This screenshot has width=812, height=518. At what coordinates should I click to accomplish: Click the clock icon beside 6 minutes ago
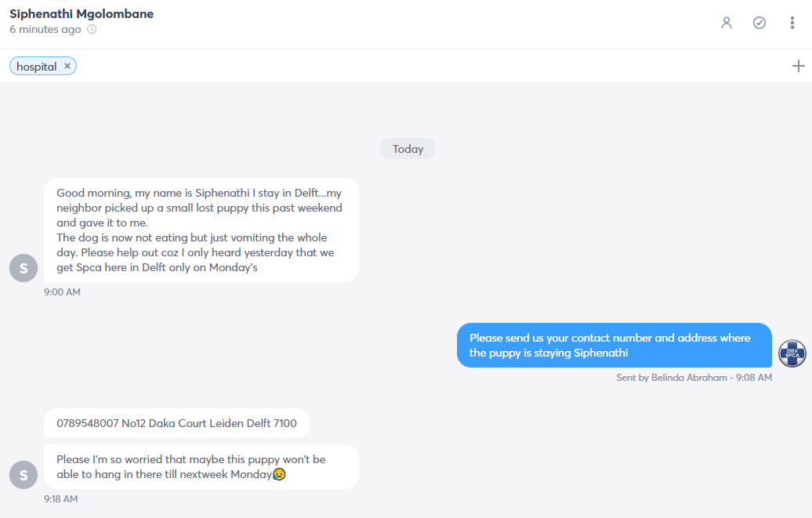click(92, 29)
